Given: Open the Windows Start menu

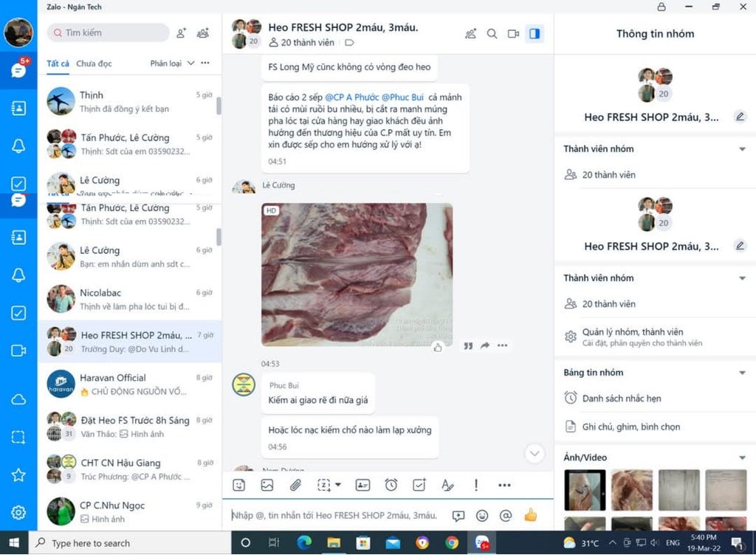Looking at the screenshot, I should (x=14, y=543).
